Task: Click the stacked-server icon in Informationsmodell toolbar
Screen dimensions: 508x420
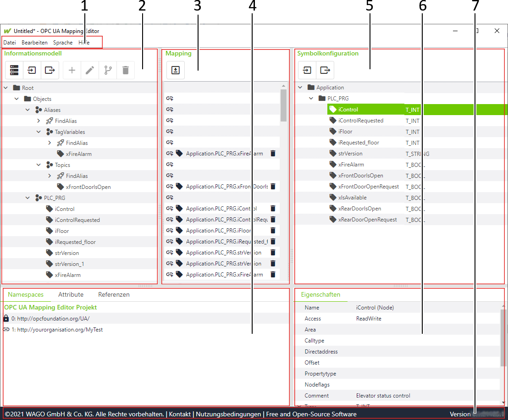Action: coord(14,70)
